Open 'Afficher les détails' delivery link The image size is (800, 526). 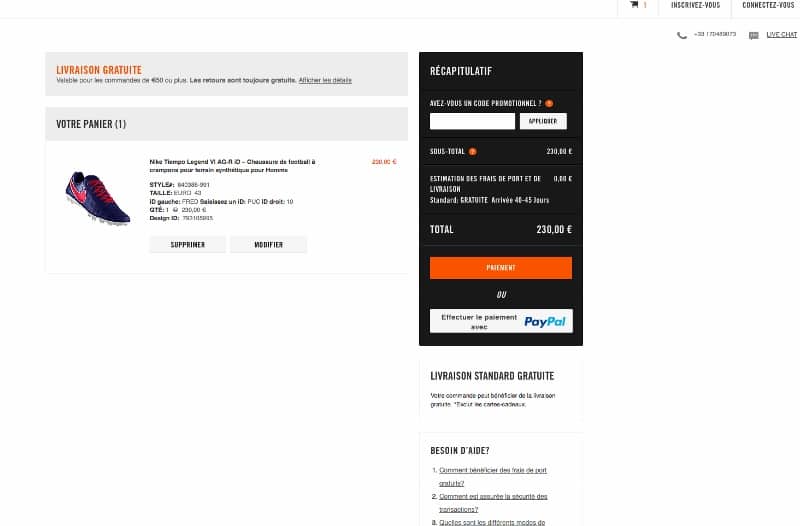[325, 80]
